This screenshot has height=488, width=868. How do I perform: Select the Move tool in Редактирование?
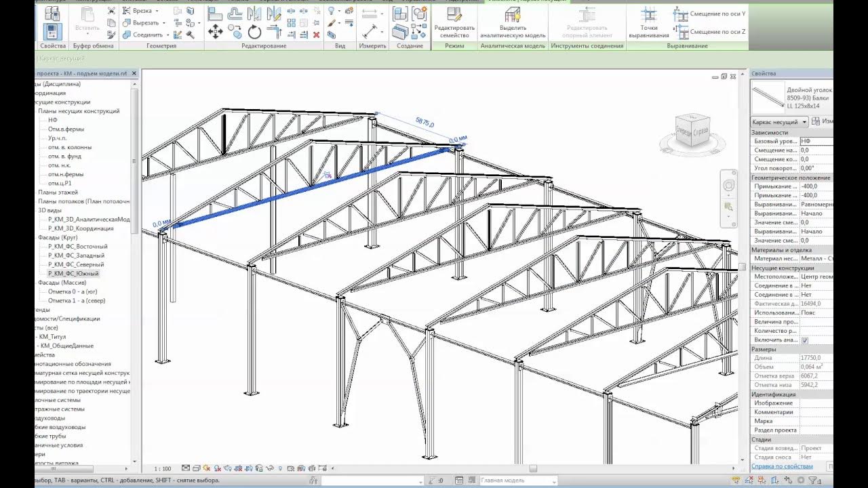point(215,31)
